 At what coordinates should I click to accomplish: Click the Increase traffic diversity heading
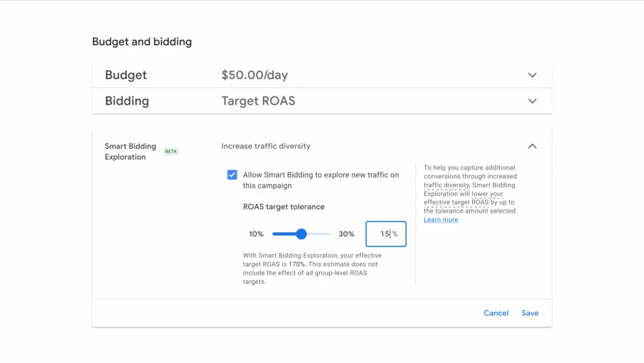coord(266,146)
